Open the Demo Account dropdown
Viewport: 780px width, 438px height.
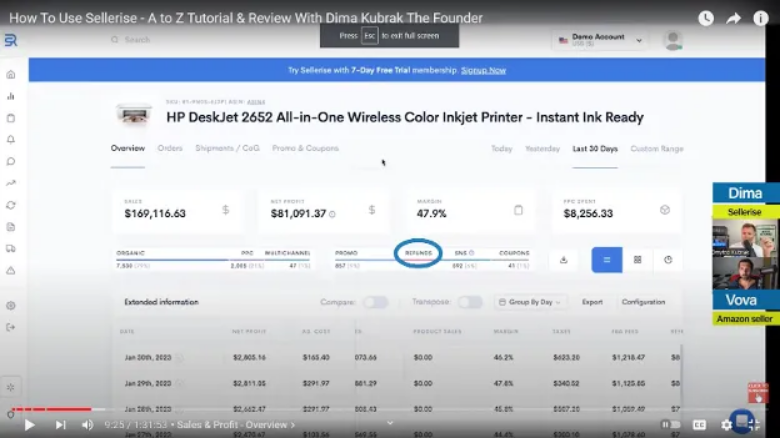coord(600,40)
